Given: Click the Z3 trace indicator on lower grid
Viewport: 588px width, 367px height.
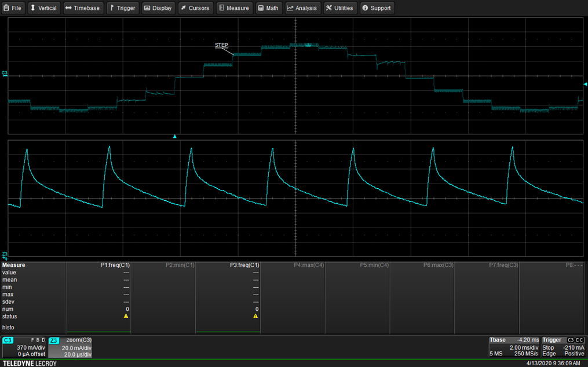Looking at the screenshot, I should 5,255.
